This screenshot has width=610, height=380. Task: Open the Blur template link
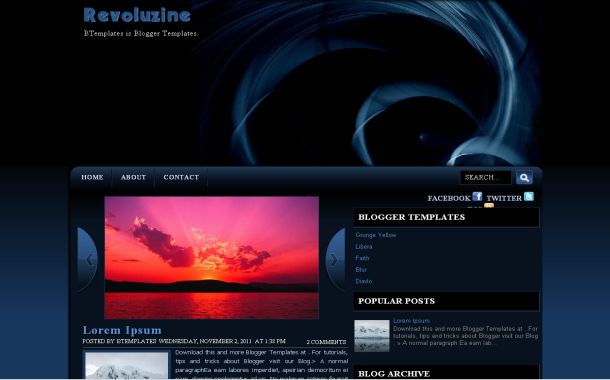361,270
